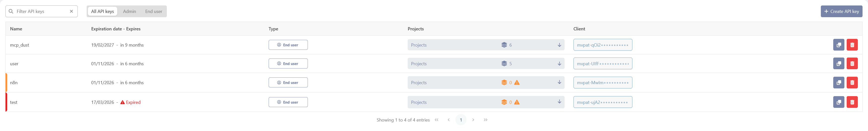The image size is (868, 131).
Task: Copy the test API key
Action: point(838,102)
